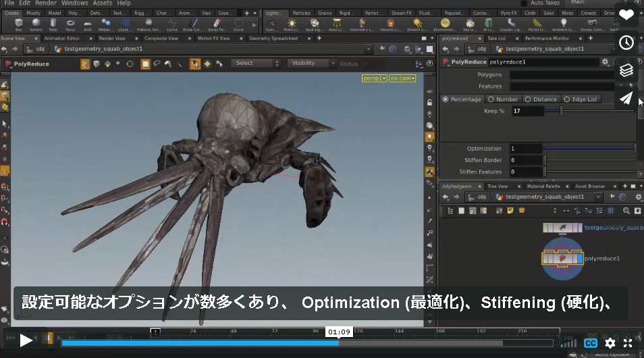Select the Torus shelf tool
Image resolution: width=644 pixels, height=358 pixels.
click(70, 24)
